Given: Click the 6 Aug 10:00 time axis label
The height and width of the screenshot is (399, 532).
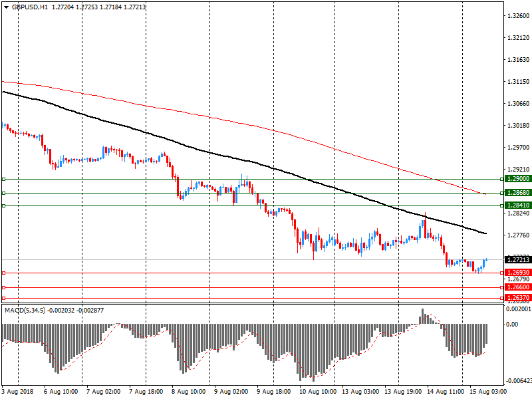Looking at the screenshot, I should pyautogui.click(x=61, y=392).
